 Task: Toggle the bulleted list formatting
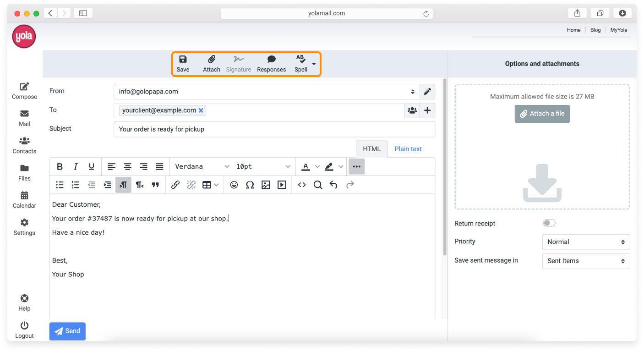(x=60, y=185)
